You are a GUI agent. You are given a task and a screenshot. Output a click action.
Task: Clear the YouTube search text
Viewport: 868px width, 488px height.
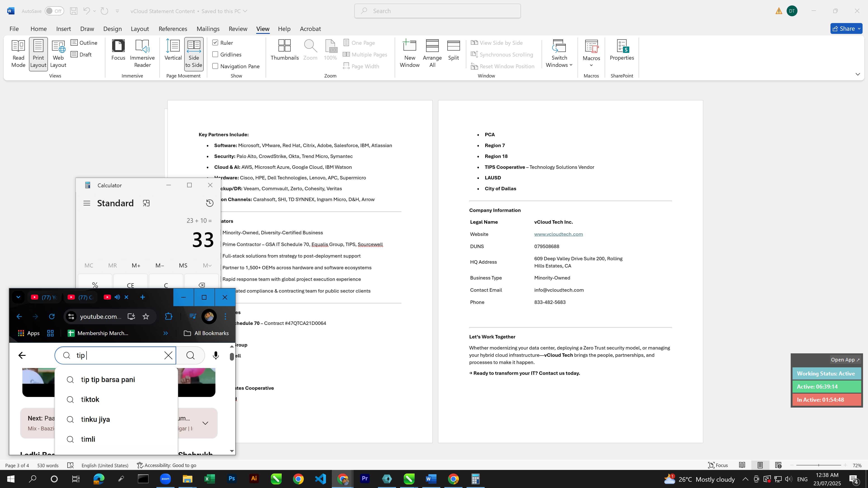coord(168,355)
